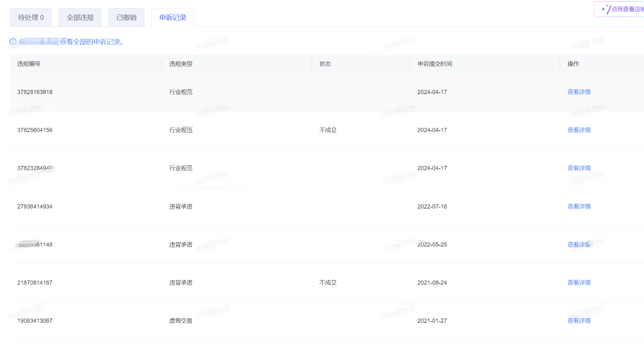Select the violation number 37828163818 cell
This screenshot has height=350, width=644.
coord(35,92)
